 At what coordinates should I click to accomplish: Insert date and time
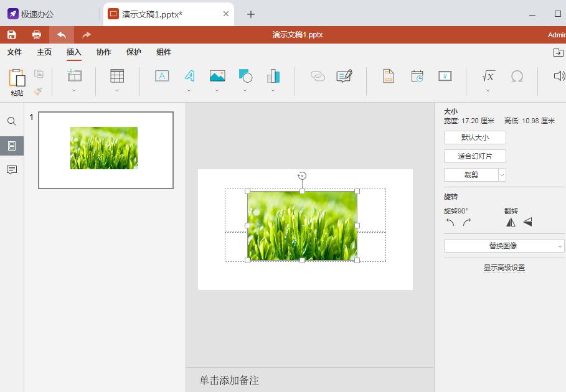coord(417,75)
